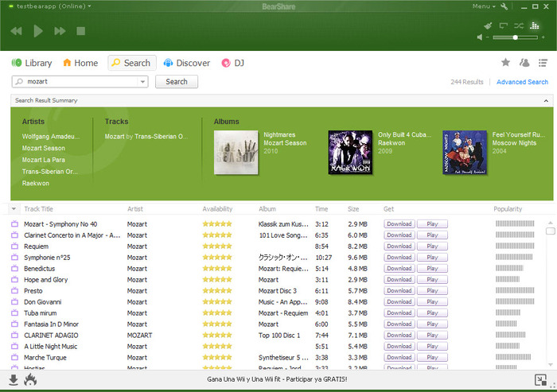
Task: Sort results by Artist column
Action: coord(135,209)
